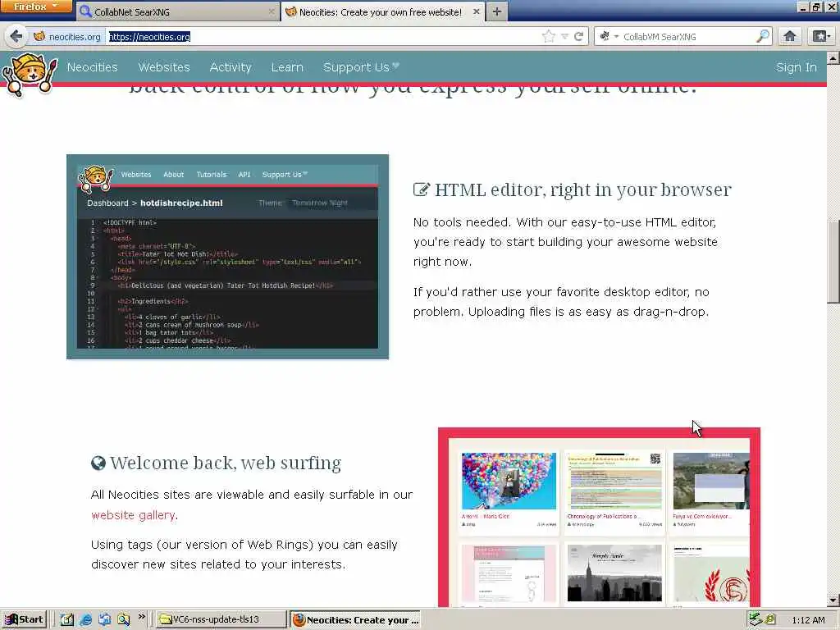Click the Neocities cat mascot logo

[x=30, y=75]
